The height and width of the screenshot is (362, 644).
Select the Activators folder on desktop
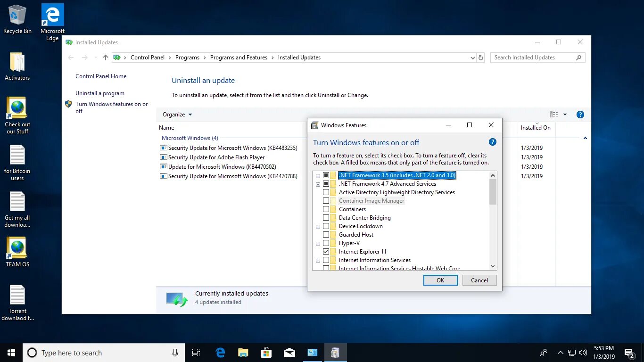(x=17, y=66)
